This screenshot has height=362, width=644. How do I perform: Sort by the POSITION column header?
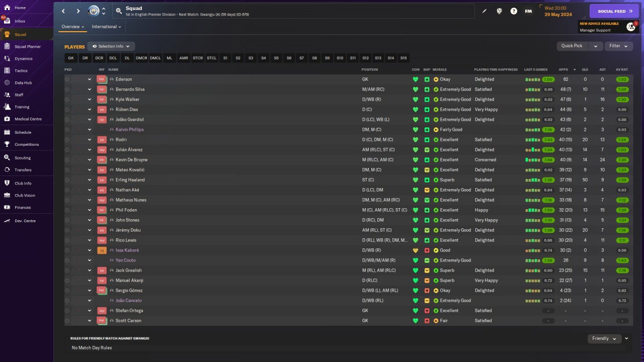pos(370,69)
